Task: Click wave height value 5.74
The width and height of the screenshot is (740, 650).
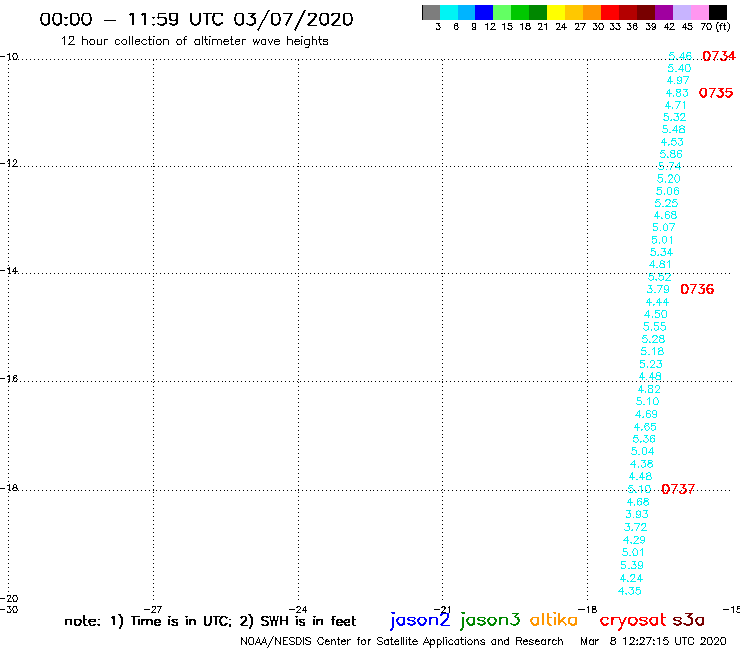Action: [x=669, y=166]
